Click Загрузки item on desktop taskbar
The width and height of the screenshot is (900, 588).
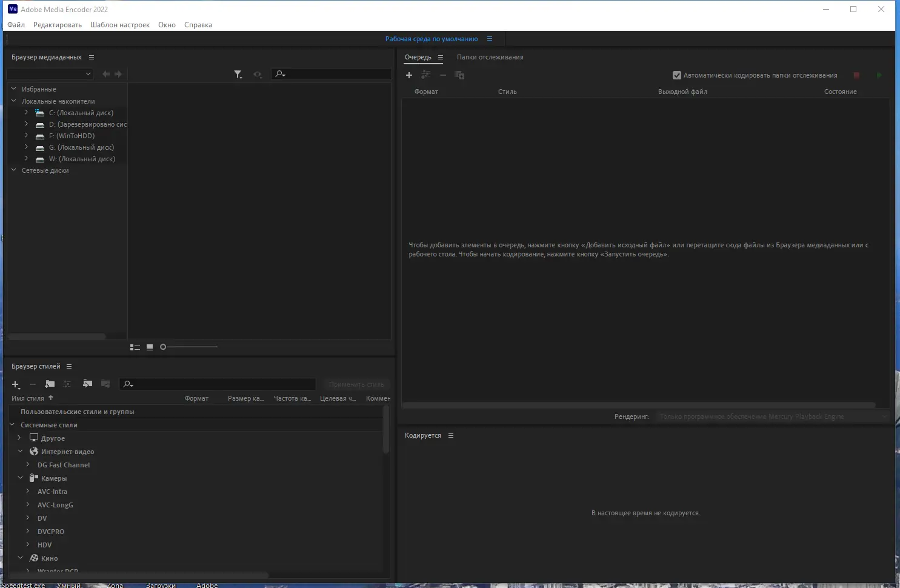pos(161,585)
